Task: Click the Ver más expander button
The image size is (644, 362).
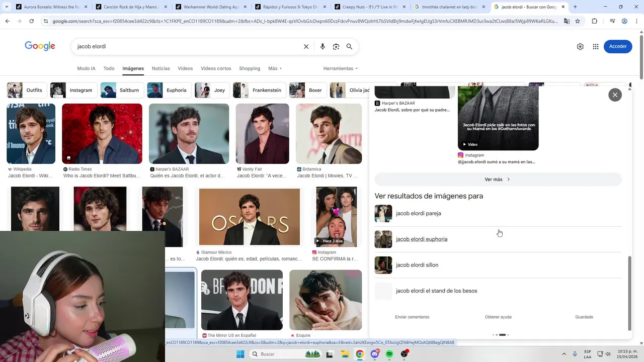Action: tap(498, 179)
